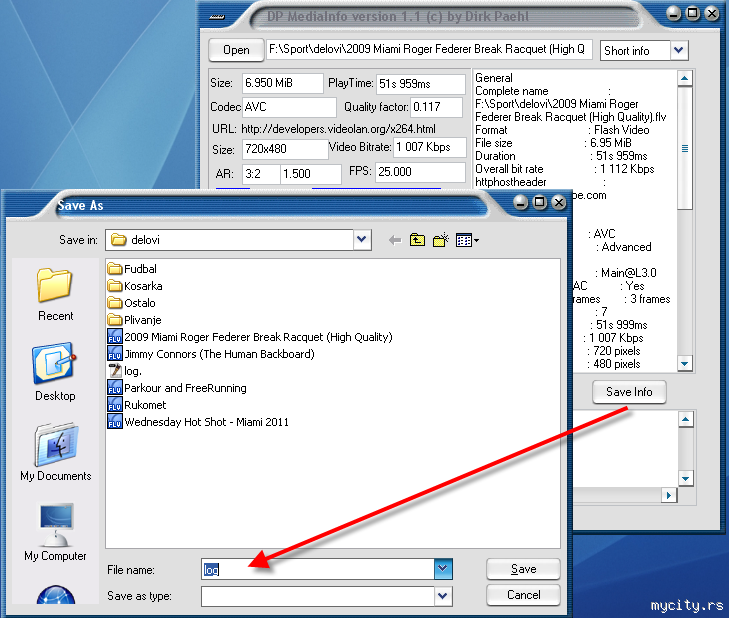Screen dimensions: 729x618
Task: Click the AR 3:2 field
Action: pyautogui.click(x=261, y=174)
